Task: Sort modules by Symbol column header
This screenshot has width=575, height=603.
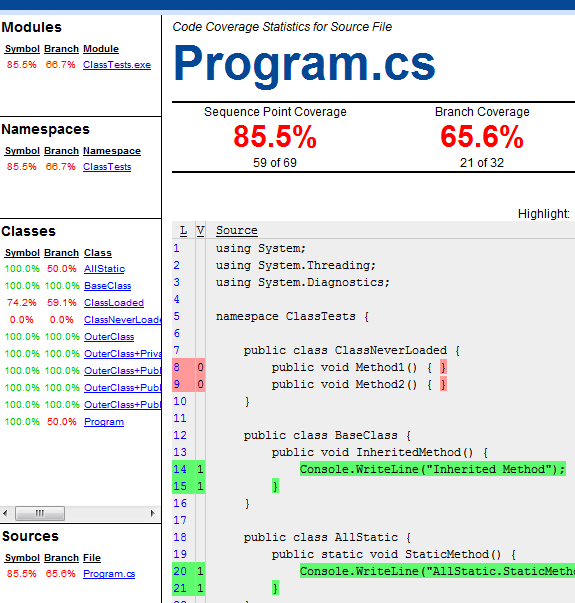Action: (x=22, y=49)
